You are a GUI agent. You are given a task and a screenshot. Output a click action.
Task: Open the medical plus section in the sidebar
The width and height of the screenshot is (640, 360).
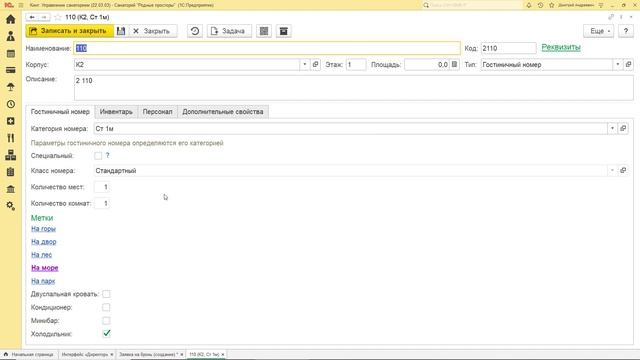tap(11, 121)
